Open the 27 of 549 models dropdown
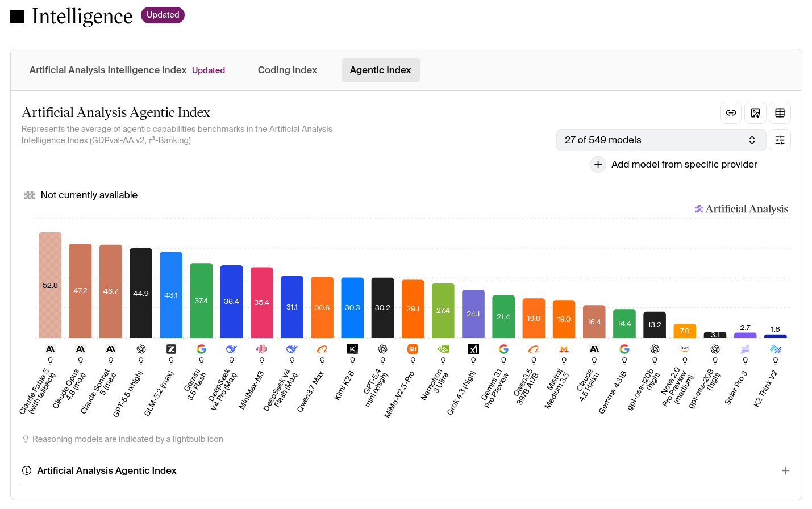The width and height of the screenshot is (812, 509). (661, 140)
